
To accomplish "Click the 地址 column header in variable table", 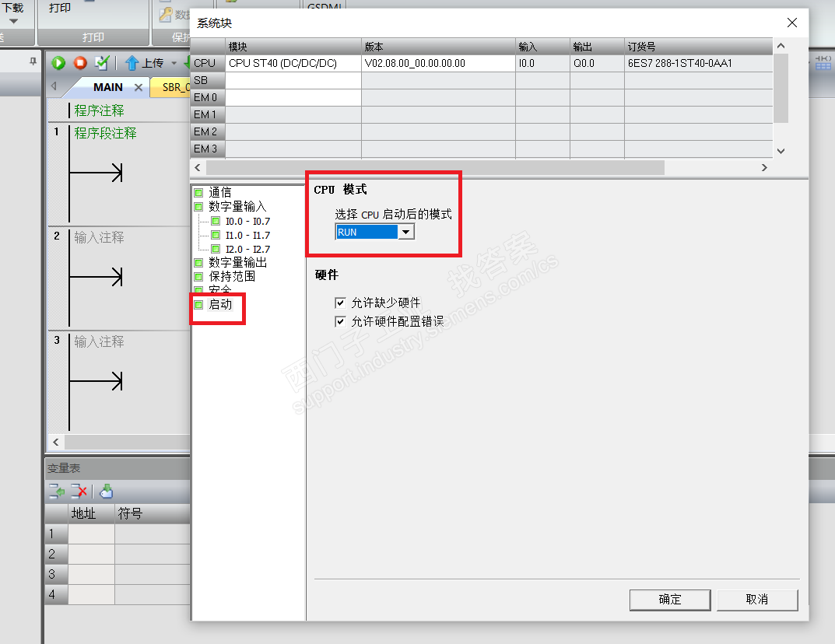I will click(91, 513).
